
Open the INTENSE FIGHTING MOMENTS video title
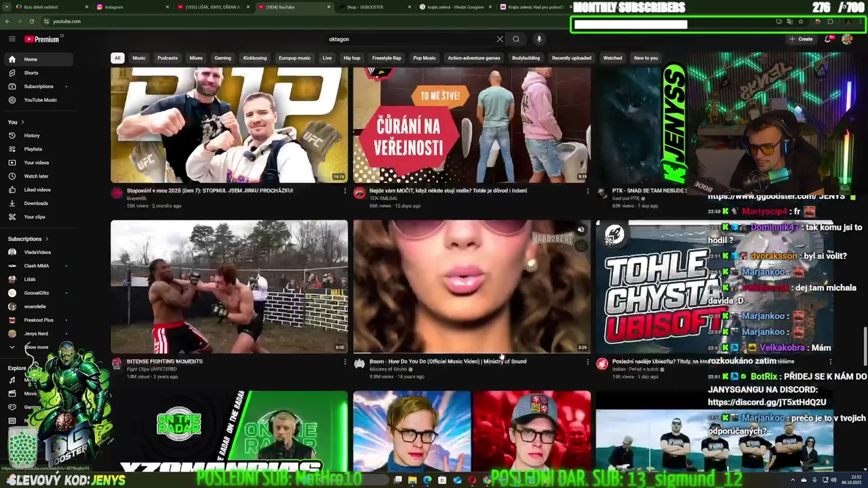[x=165, y=362]
